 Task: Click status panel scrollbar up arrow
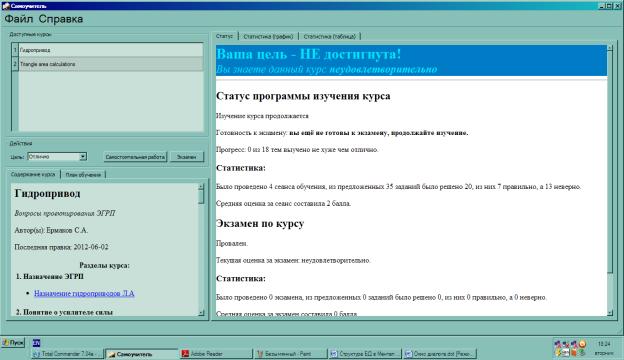click(x=610, y=48)
